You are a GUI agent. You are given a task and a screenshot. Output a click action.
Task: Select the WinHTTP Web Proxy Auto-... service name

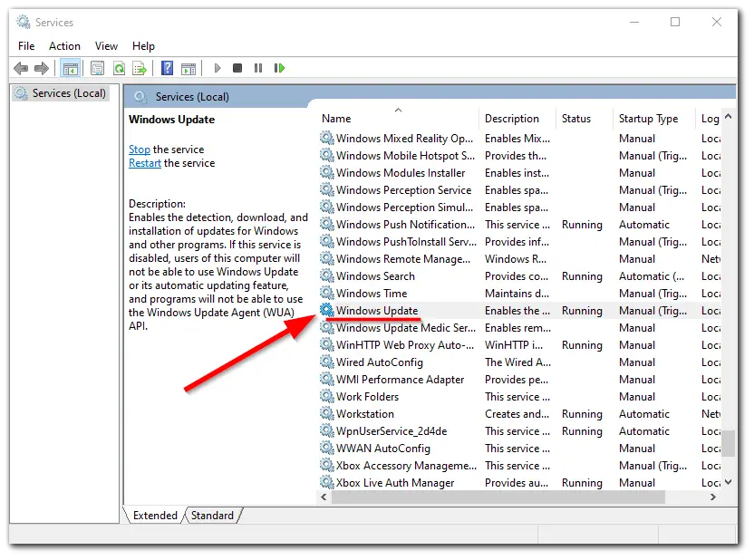click(x=405, y=345)
